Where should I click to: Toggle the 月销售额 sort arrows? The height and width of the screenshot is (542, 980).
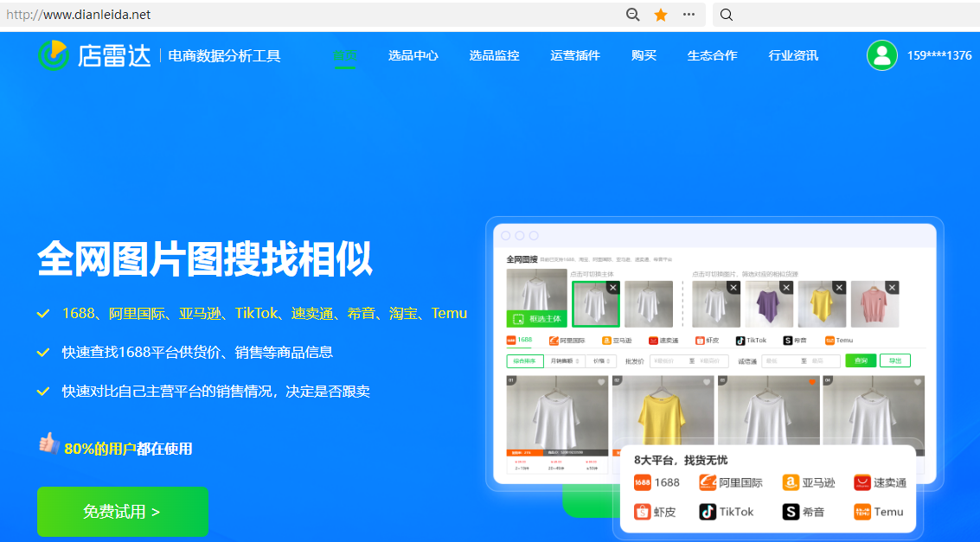click(x=579, y=361)
